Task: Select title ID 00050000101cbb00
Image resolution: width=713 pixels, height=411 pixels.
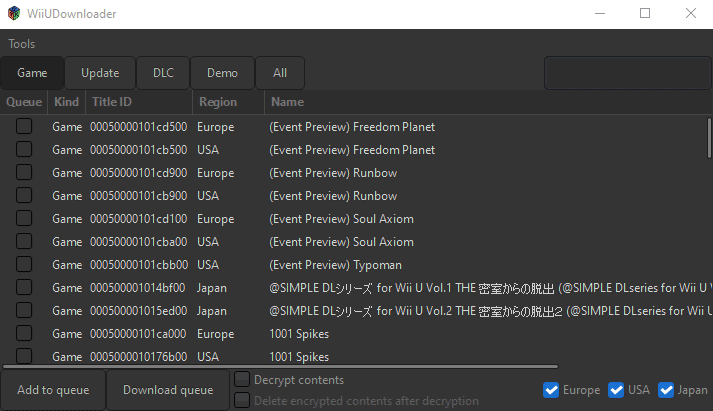Action: tap(139, 265)
